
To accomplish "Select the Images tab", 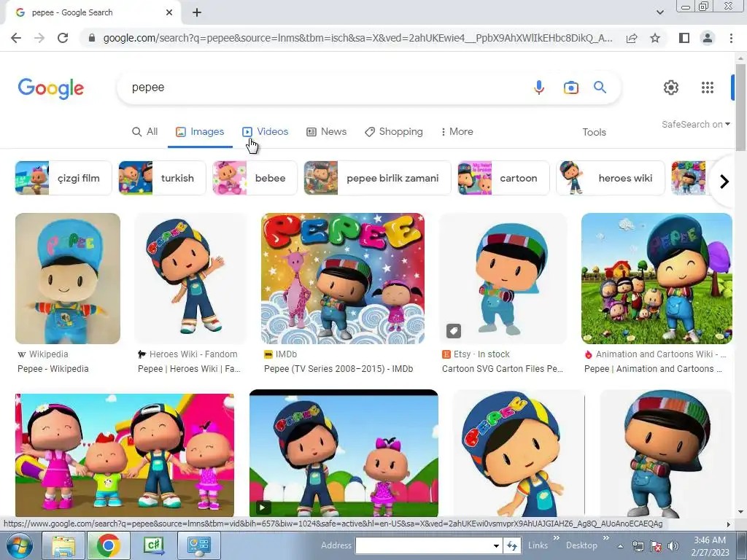I will tap(200, 132).
